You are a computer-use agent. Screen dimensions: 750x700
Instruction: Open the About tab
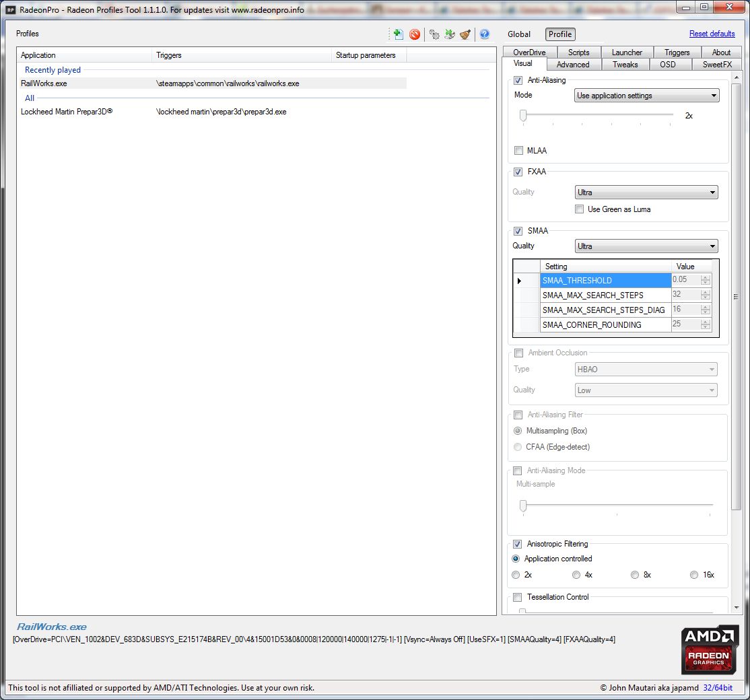(x=721, y=53)
